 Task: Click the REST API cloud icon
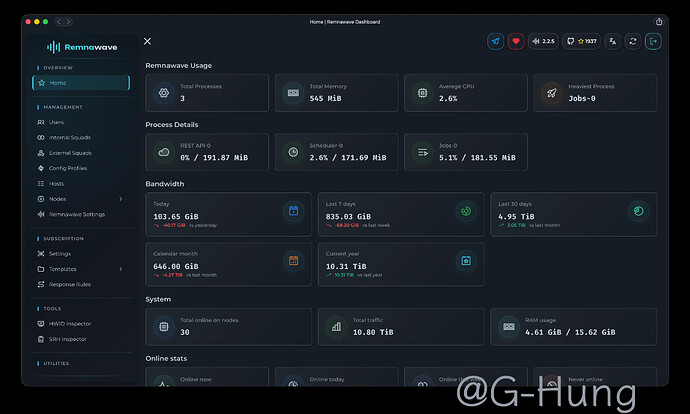(x=164, y=152)
